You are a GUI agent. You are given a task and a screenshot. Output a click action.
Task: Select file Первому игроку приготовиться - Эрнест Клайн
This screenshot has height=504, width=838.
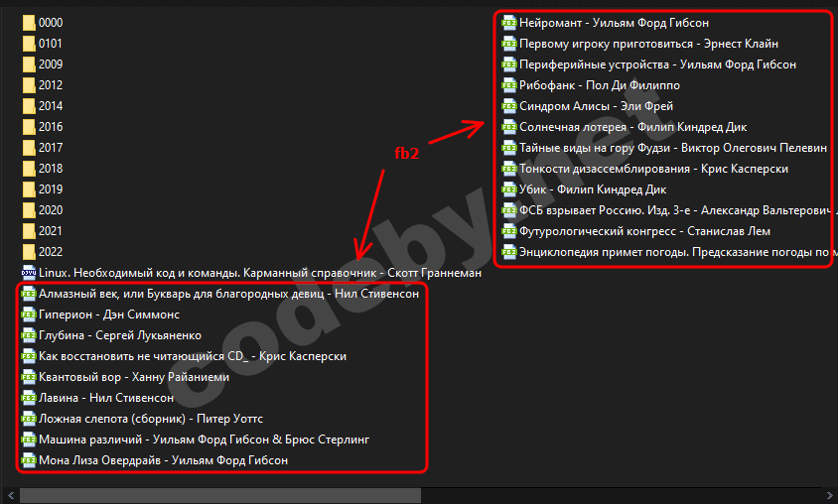640,44
